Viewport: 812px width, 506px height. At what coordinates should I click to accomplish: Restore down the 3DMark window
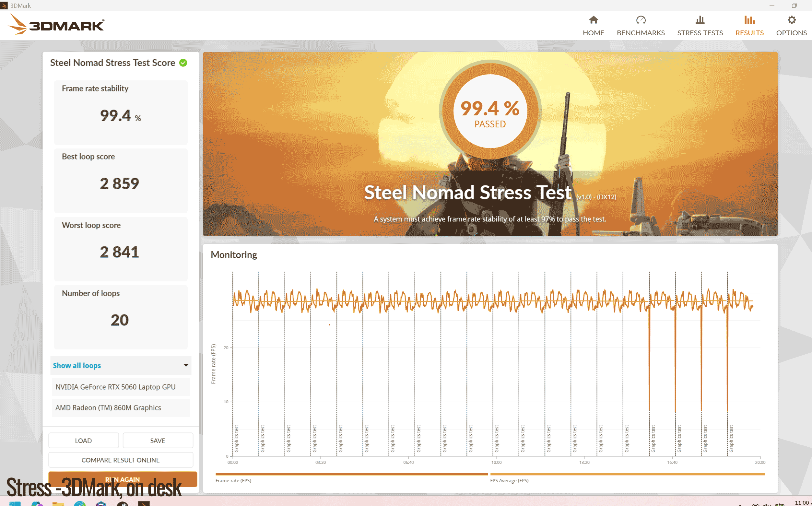pyautogui.click(x=794, y=6)
